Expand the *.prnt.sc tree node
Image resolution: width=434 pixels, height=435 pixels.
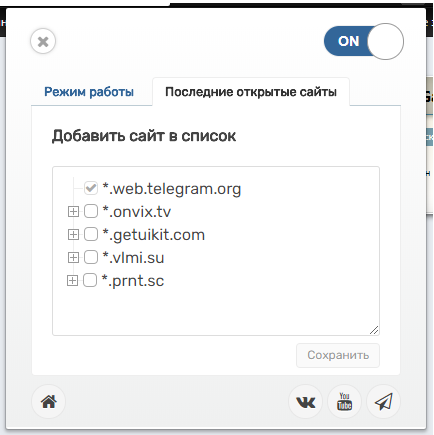72,281
